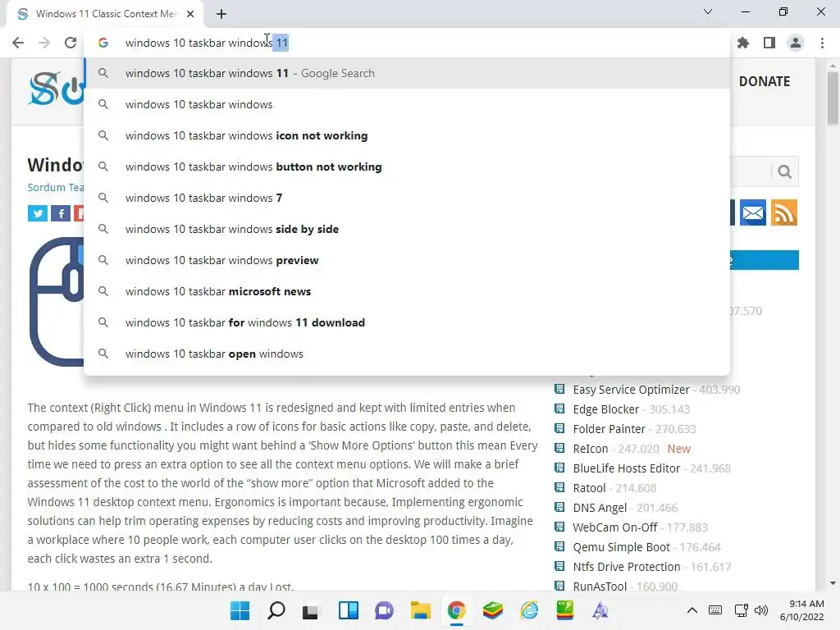Screen dimensions: 840x630
Task: Open the touch keyboard tray icon
Action: (715, 610)
